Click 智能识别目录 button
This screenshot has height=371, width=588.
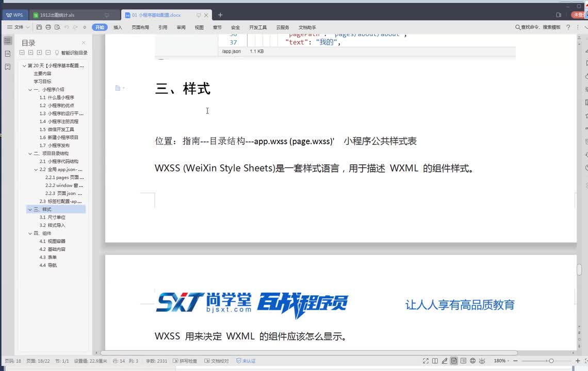(x=71, y=53)
